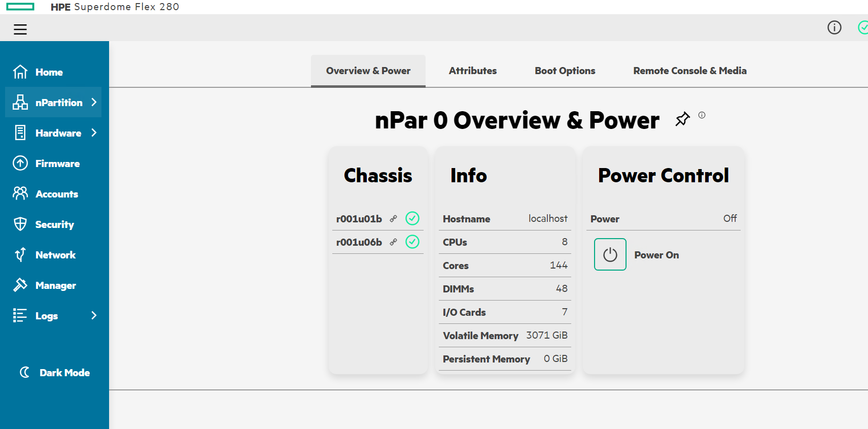Click the HPE Superdome Flex 280 title

coord(115,7)
